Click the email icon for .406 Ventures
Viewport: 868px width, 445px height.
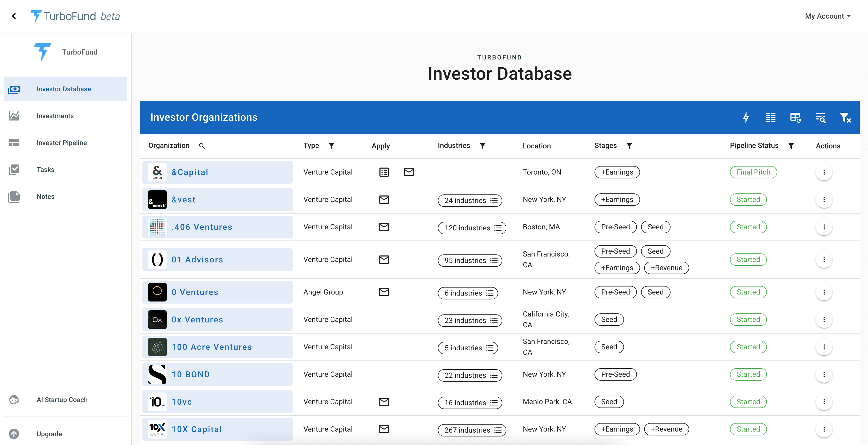[x=384, y=227]
